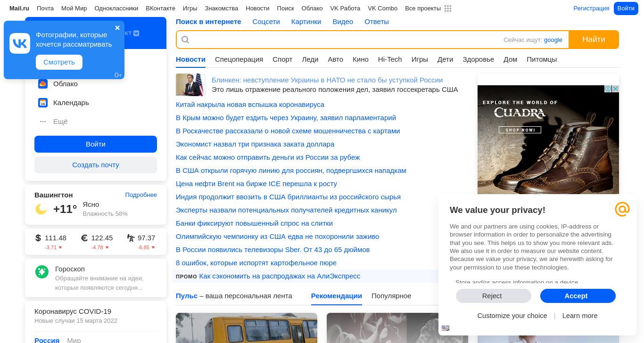Open the Облако cloud icon in sidebar
Image resolution: width=644 pixels, height=343 pixels.
43,84
